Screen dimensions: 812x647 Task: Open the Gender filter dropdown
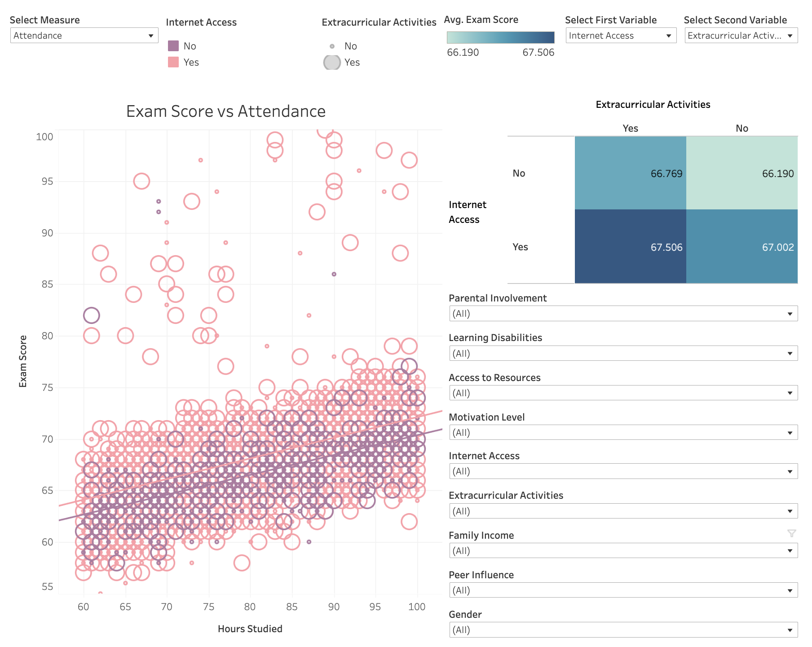point(623,630)
